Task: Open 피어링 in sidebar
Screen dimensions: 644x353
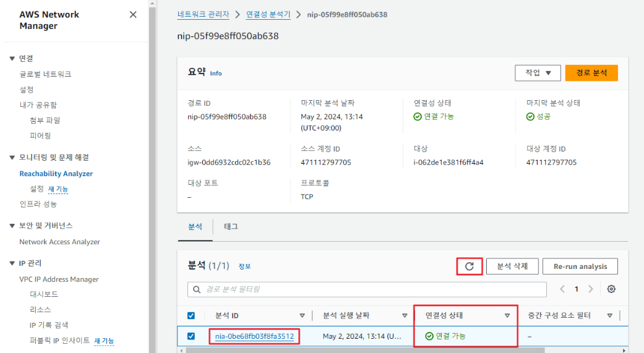Action: pos(40,136)
